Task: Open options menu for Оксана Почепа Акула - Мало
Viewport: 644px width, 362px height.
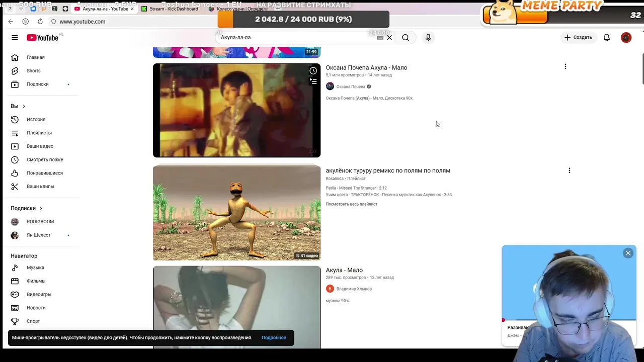Action: (x=565, y=66)
